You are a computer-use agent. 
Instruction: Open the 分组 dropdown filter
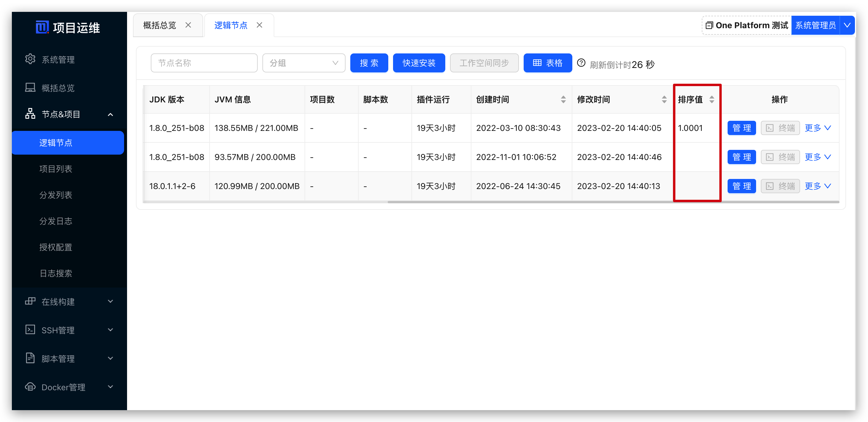coord(304,63)
